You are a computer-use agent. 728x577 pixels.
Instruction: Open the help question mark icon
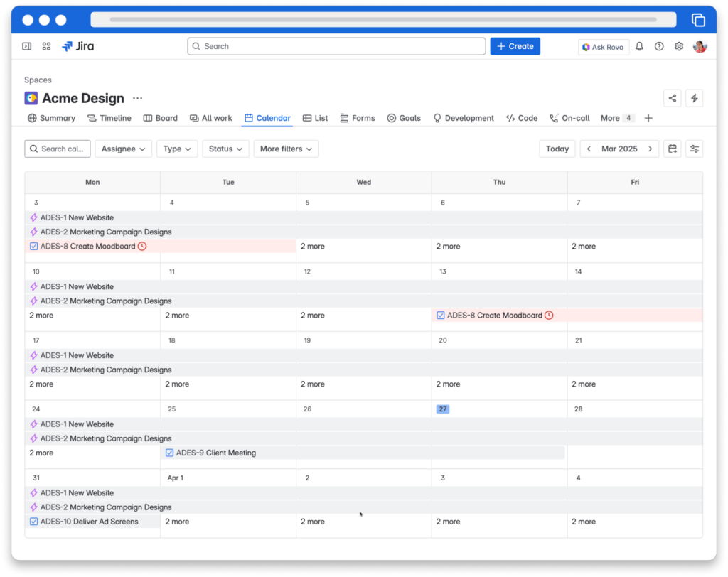(659, 46)
